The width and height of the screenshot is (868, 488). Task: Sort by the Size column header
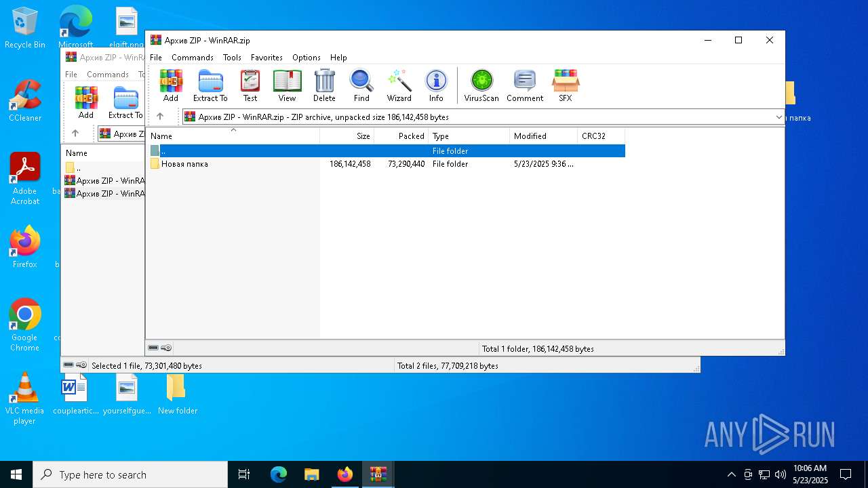tap(347, 136)
